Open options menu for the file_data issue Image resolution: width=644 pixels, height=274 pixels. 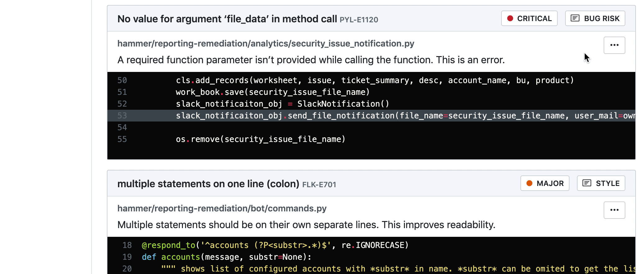pos(614,45)
